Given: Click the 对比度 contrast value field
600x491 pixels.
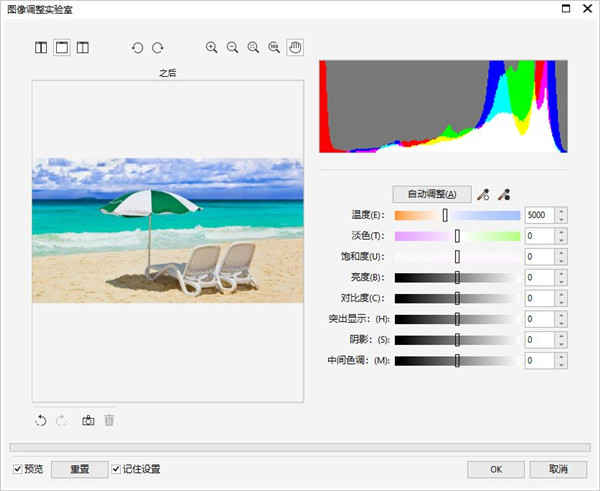Looking at the screenshot, I should click(x=540, y=298).
